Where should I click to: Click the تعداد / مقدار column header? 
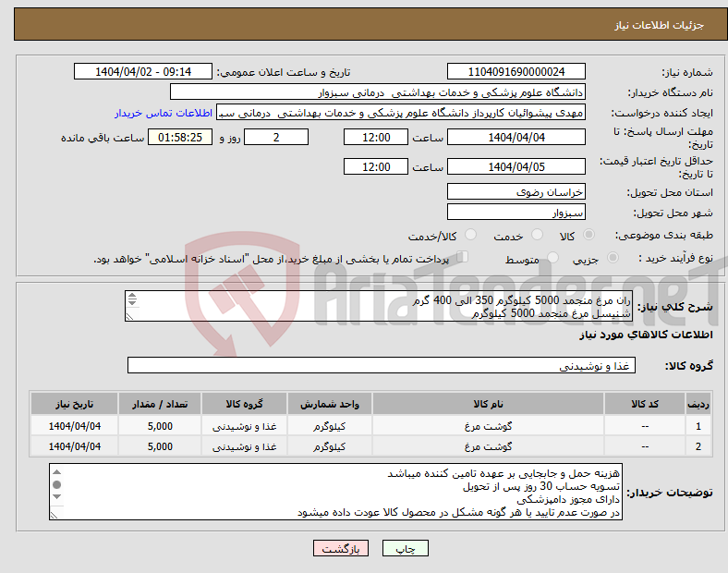coord(160,404)
